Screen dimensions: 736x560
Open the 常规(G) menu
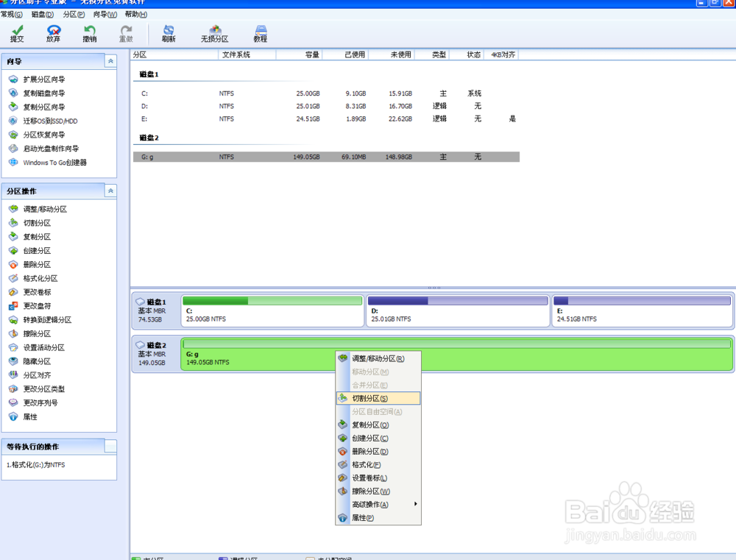[12, 14]
